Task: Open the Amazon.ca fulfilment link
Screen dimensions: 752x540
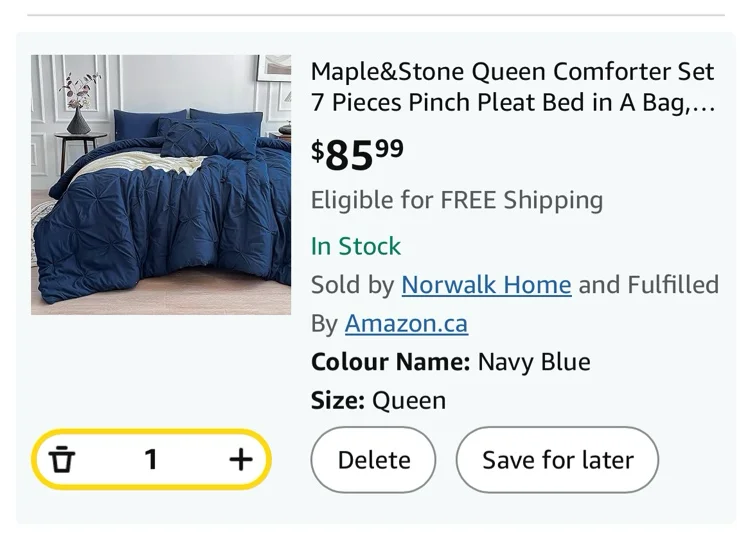Action: pyautogui.click(x=406, y=324)
